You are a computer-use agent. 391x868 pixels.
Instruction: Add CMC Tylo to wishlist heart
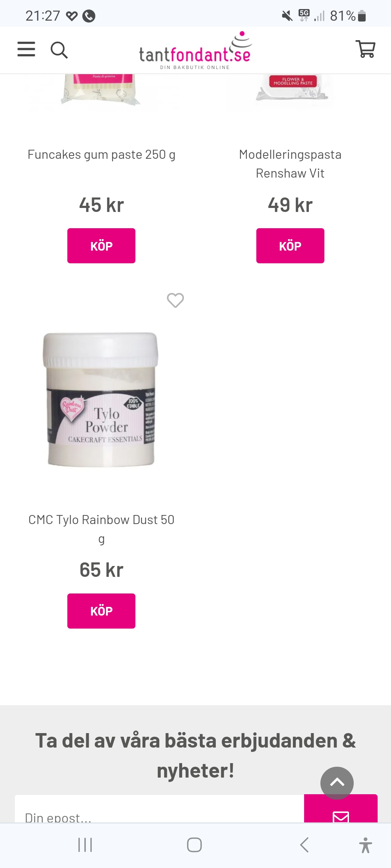click(x=175, y=300)
